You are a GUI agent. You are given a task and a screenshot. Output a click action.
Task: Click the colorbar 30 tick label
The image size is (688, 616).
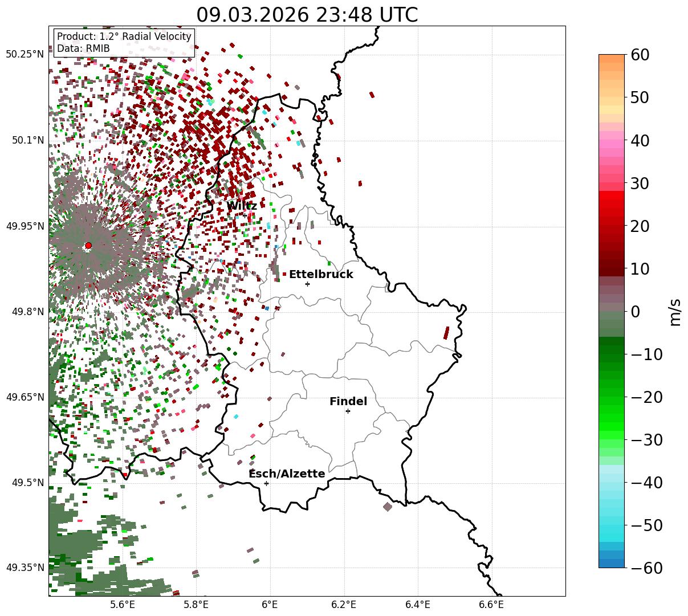[639, 183]
